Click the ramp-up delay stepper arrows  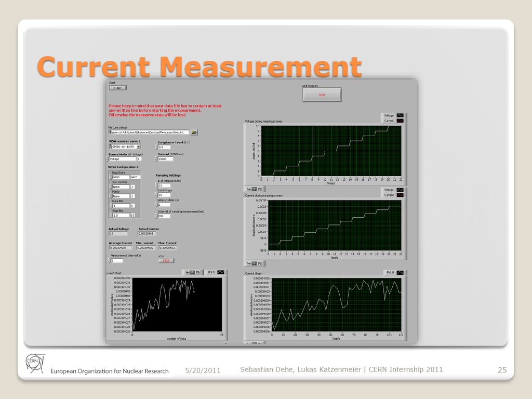click(156, 205)
